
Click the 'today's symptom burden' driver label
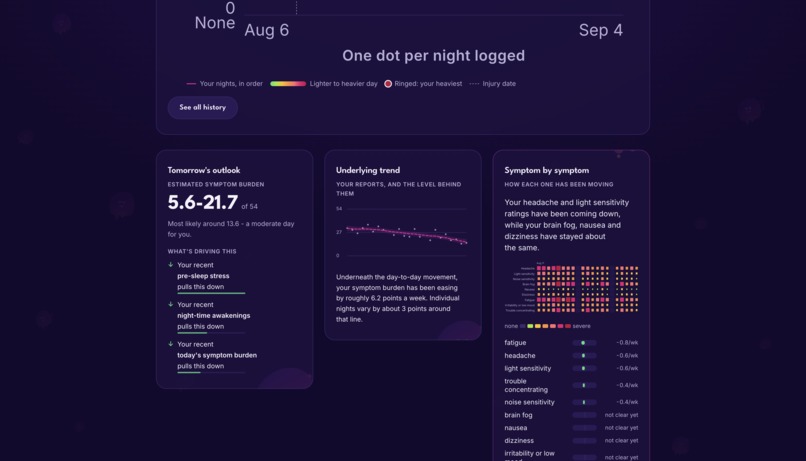217,355
